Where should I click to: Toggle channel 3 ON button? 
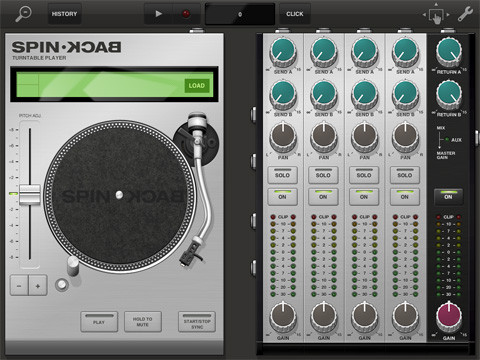[364, 197]
